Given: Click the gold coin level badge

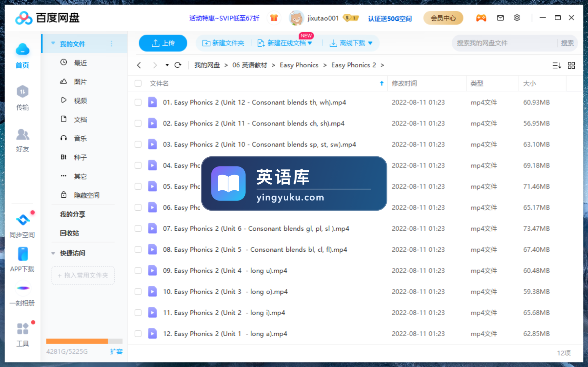Looking at the screenshot, I should coord(351,18).
